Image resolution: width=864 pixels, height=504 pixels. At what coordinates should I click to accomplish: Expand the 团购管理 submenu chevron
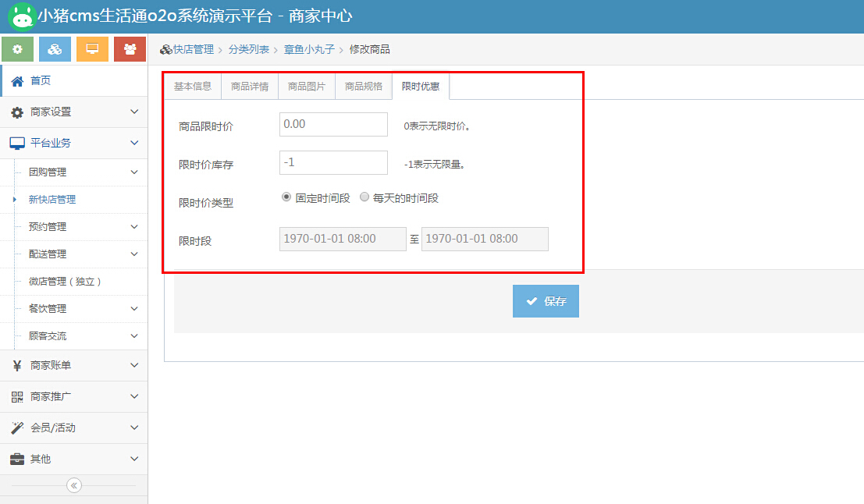click(x=134, y=172)
